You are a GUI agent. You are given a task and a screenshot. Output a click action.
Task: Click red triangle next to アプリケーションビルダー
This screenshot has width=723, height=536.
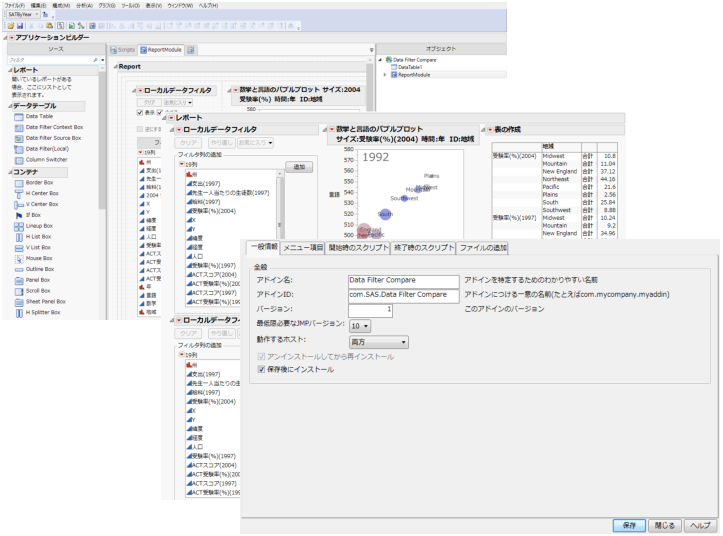click(12, 37)
